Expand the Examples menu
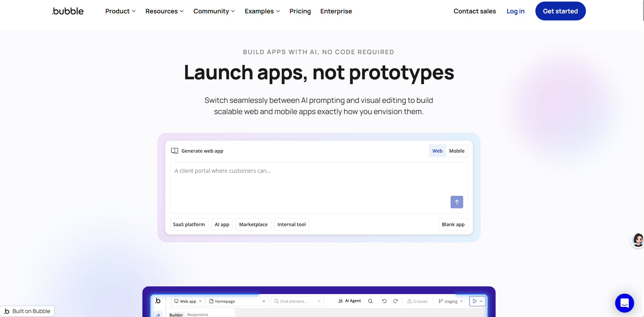This screenshot has width=644, height=317. point(262,11)
